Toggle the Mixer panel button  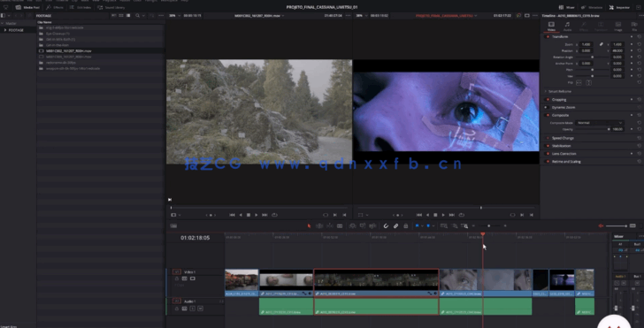(567, 7)
